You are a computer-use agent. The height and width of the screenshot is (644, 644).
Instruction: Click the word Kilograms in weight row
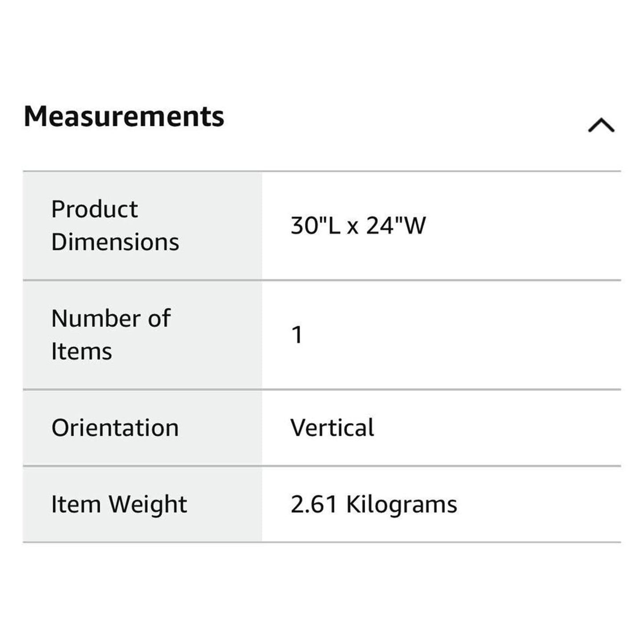pyautogui.click(x=402, y=505)
